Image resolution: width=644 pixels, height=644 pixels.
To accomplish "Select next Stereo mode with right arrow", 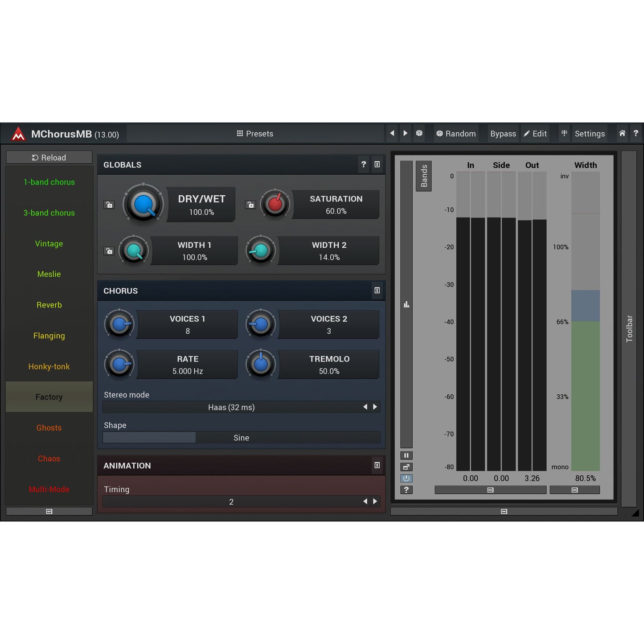I will 375,407.
